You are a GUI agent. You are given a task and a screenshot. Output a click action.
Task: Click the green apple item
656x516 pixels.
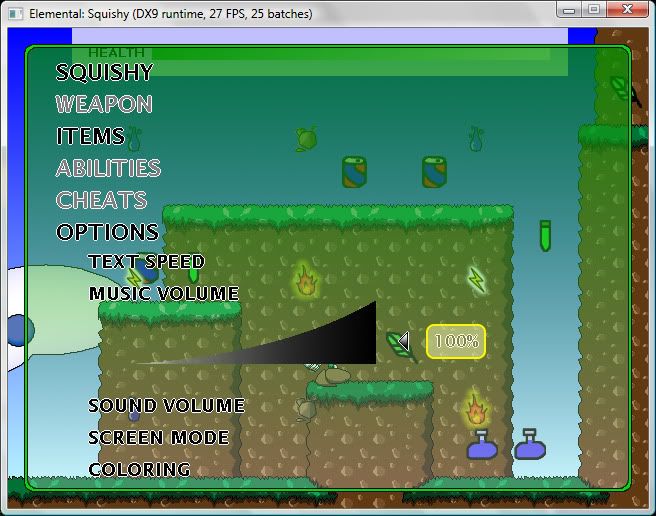click(x=307, y=139)
